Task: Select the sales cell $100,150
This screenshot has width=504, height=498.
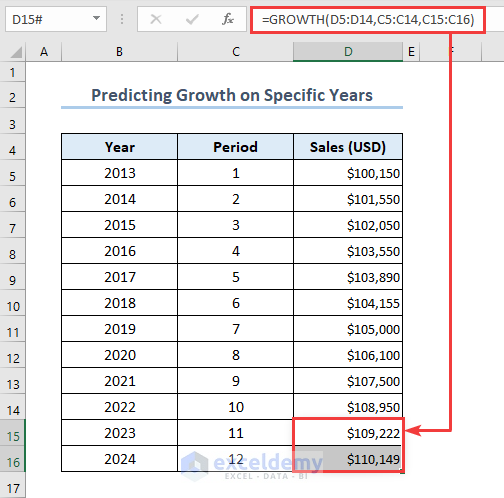Action: coord(348,173)
